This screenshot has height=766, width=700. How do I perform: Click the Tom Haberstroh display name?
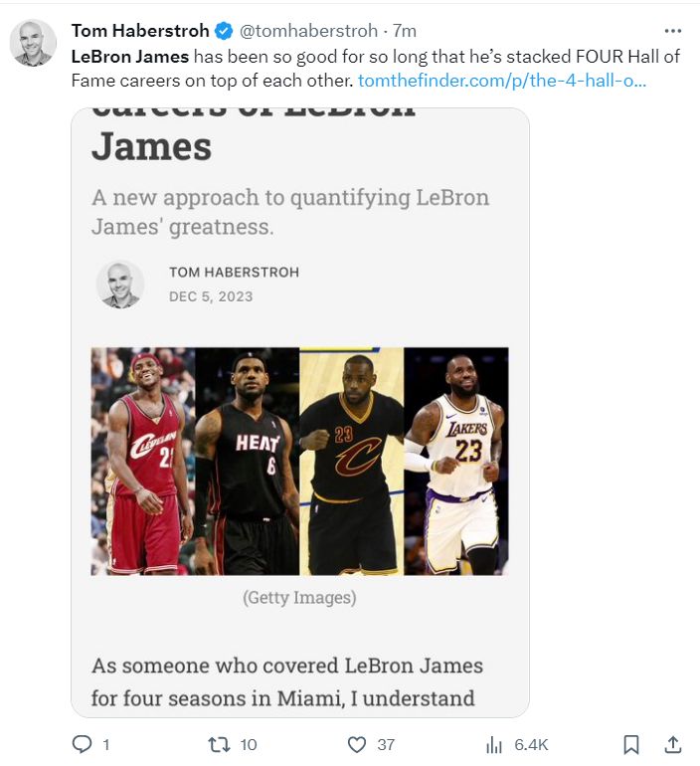tap(139, 31)
